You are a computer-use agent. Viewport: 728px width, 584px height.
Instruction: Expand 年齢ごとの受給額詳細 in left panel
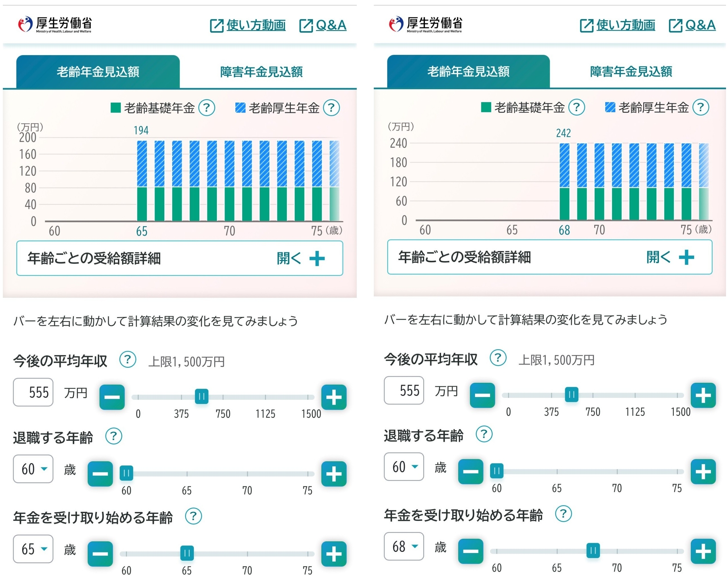(180, 258)
